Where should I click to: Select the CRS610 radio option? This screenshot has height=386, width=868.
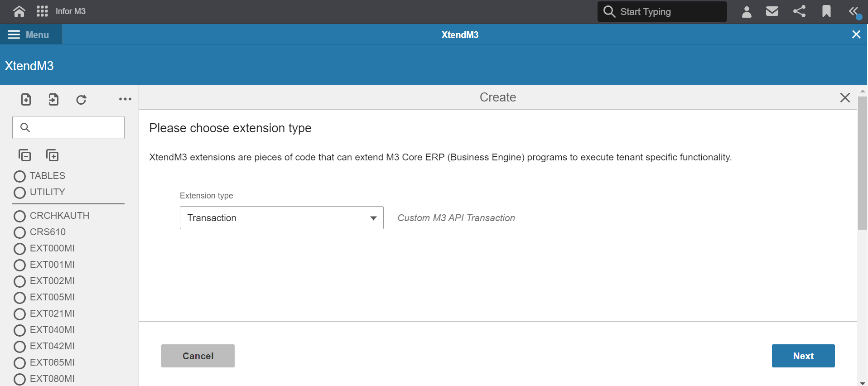[x=19, y=232]
